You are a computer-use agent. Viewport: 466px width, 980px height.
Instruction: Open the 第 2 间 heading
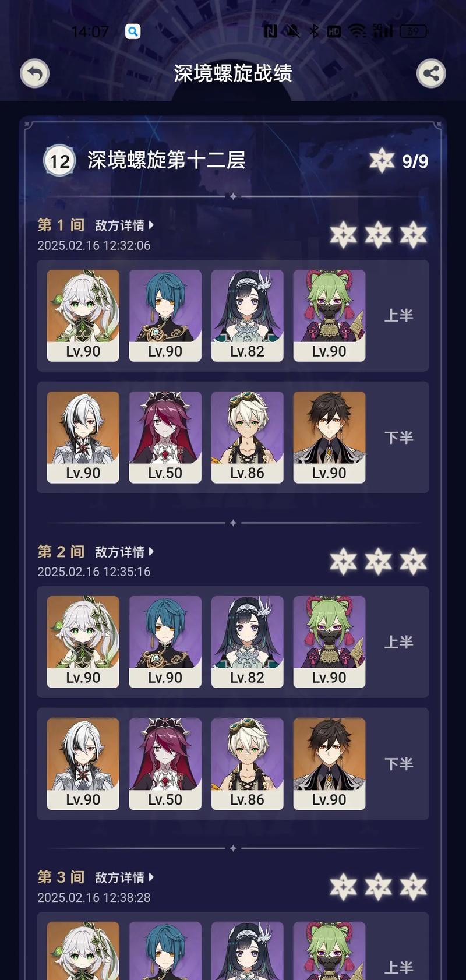point(61,551)
